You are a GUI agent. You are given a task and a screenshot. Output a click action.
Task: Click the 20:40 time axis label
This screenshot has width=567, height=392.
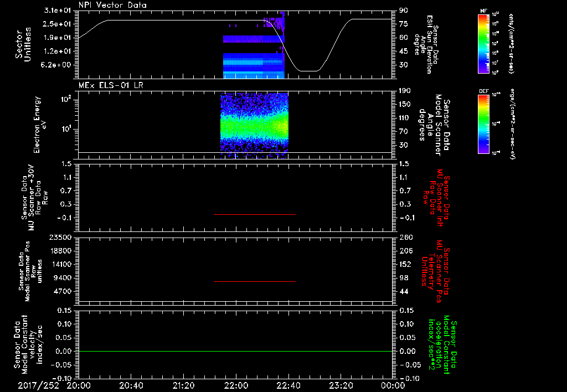click(x=131, y=386)
